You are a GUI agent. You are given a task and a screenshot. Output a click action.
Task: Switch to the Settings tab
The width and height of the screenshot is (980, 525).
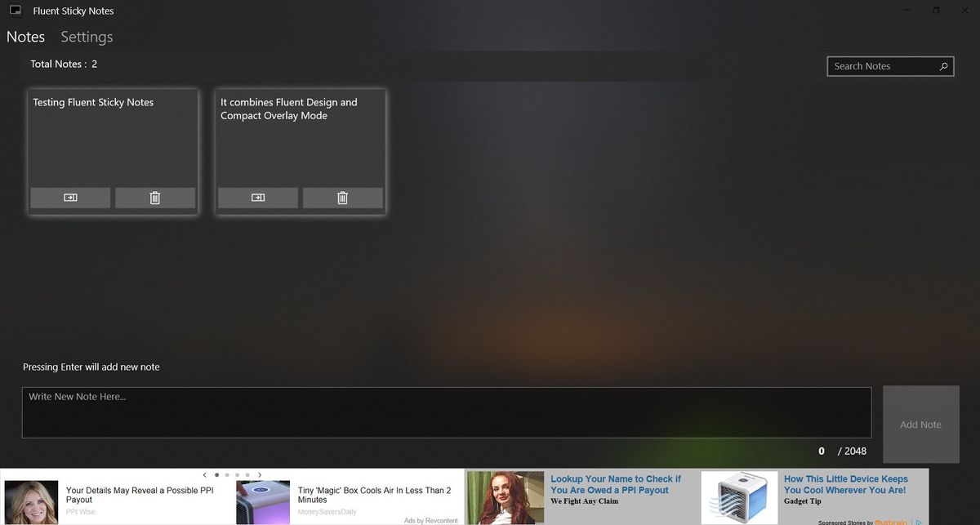[x=86, y=37]
